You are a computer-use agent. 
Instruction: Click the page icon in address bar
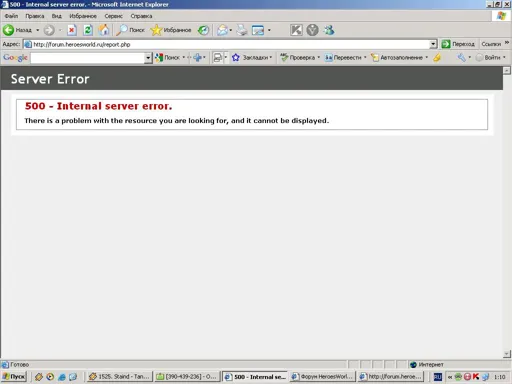[28, 44]
